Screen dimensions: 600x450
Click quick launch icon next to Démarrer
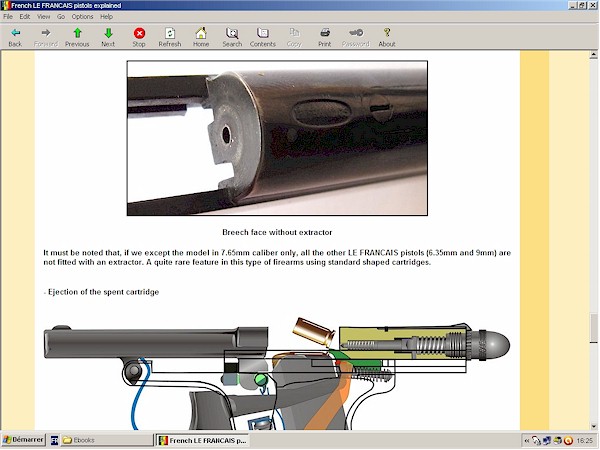pyautogui.click(x=54, y=440)
